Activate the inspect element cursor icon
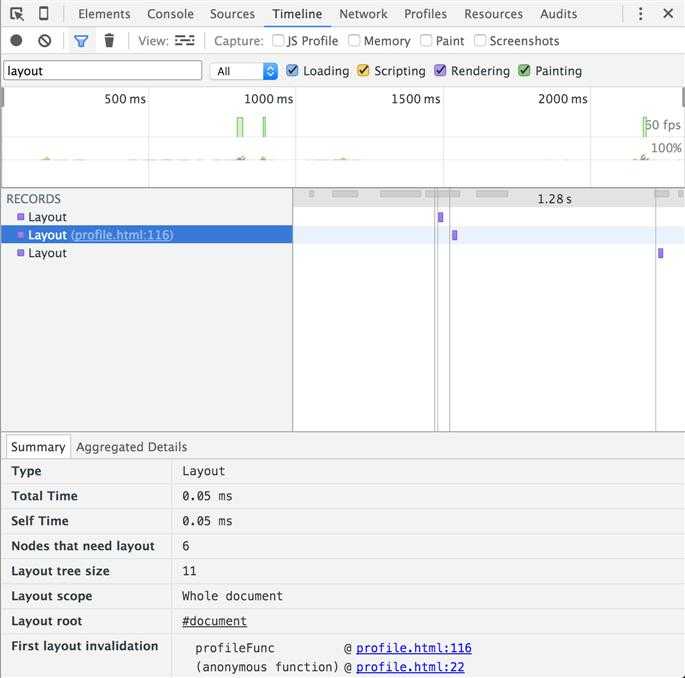The height and width of the screenshot is (678, 685). point(17,14)
